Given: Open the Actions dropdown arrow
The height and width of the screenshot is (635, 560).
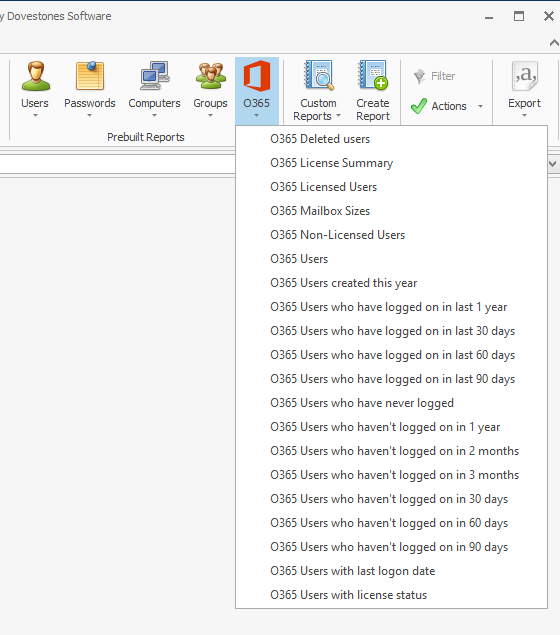Looking at the screenshot, I should (x=481, y=107).
